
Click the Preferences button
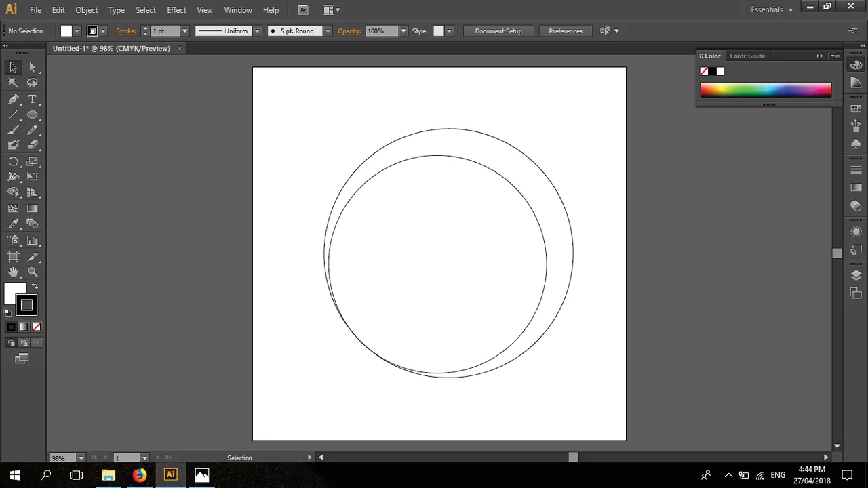(x=566, y=31)
